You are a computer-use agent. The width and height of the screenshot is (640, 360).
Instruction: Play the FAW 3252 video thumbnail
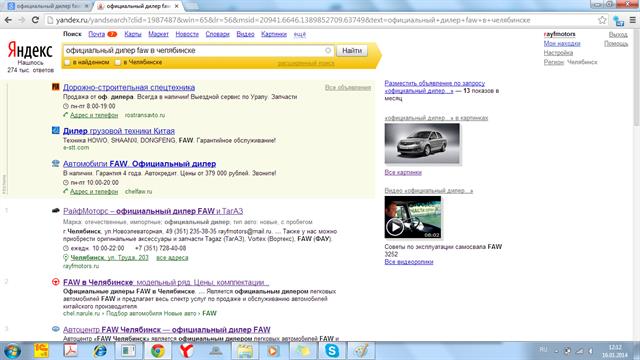click(x=413, y=217)
